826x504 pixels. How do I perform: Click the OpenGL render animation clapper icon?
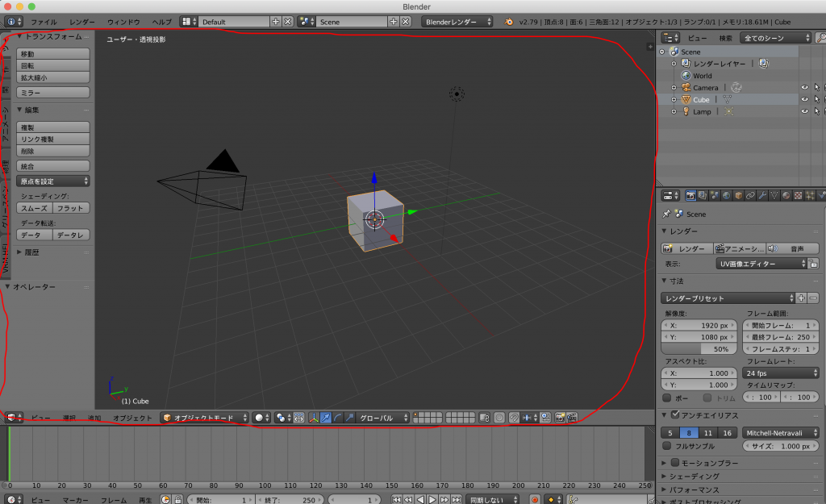572,418
